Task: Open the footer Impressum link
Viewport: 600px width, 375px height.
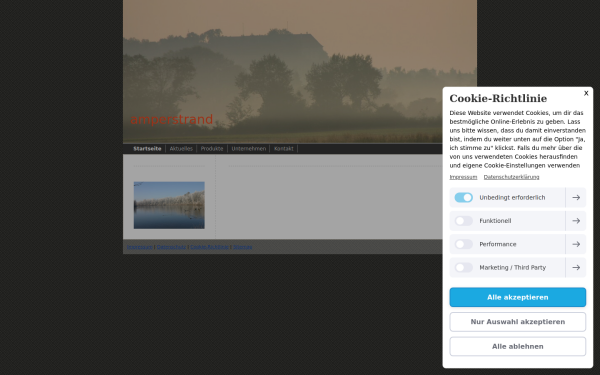Action: pyautogui.click(x=140, y=247)
